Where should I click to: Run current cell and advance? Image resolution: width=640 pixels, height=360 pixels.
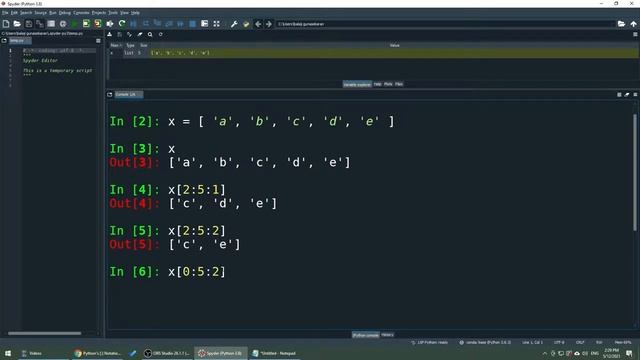pyautogui.click(x=98, y=24)
